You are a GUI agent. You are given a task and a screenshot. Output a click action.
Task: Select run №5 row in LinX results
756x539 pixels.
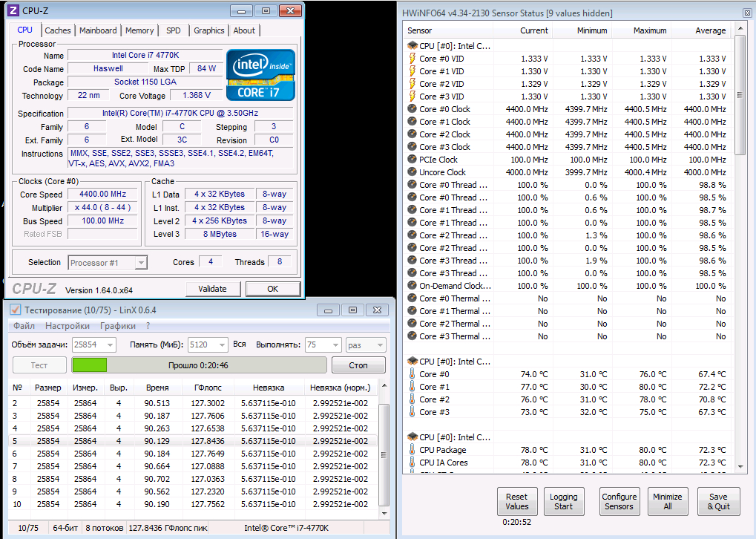(193, 440)
